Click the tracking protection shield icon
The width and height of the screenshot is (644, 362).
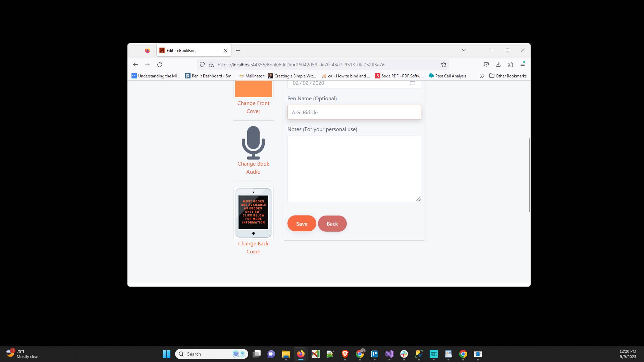point(202,64)
